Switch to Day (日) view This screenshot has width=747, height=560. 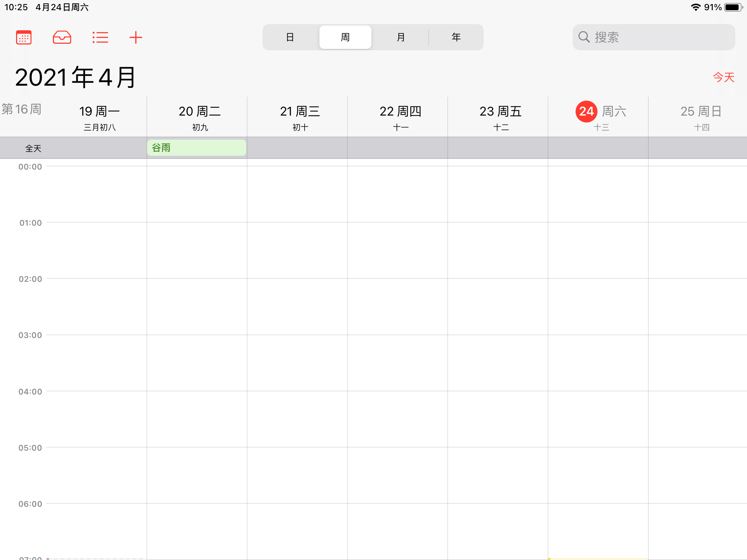290,37
